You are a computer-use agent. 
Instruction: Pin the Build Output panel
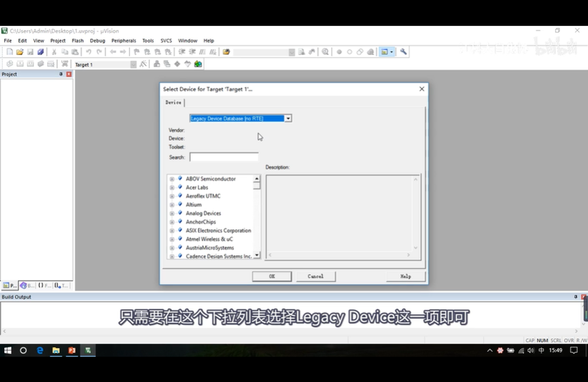pos(576,296)
